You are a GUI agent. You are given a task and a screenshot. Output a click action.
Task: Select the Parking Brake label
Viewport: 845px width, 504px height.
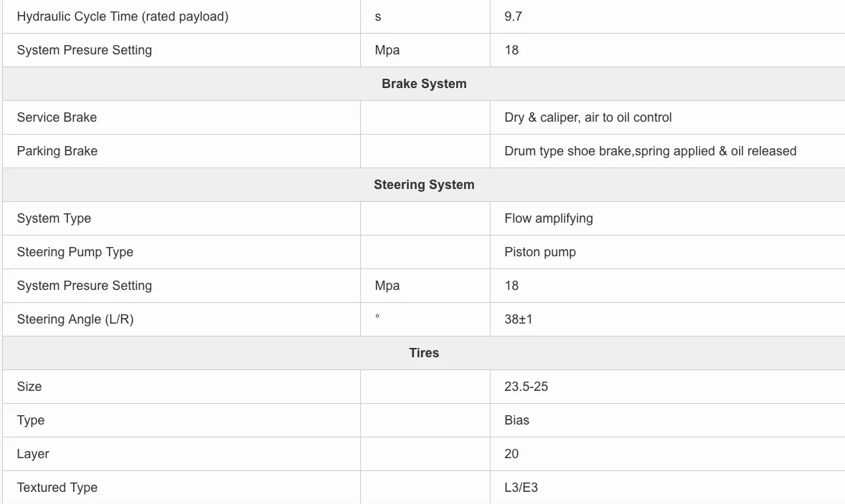click(57, 151)
